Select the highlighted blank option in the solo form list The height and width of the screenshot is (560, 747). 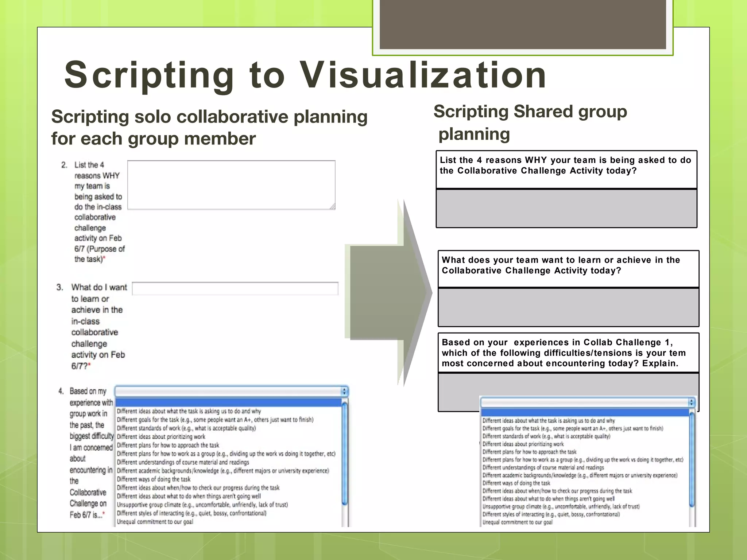(x=228, y=402)
